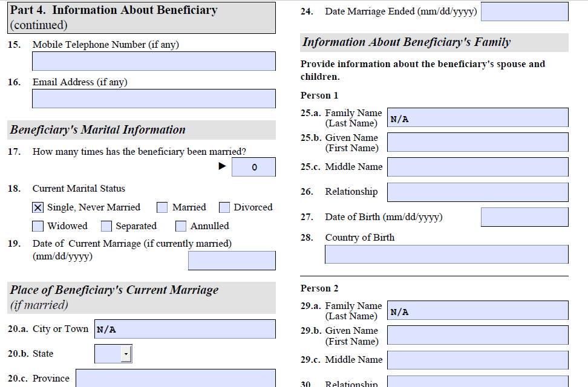588x387 pixels.
Task: Focus the 29.b Given Name field
Action: click(x=478, y=335)
